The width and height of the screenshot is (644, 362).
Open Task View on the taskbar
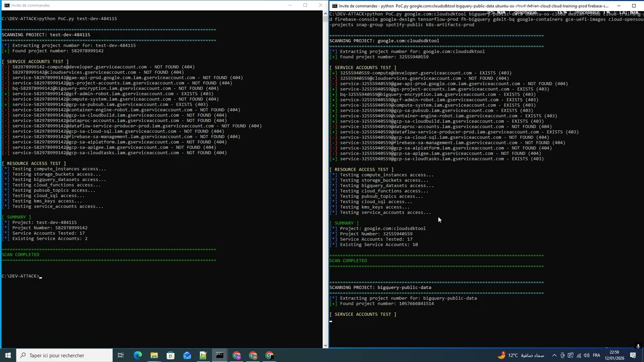(x=121, y=355)
